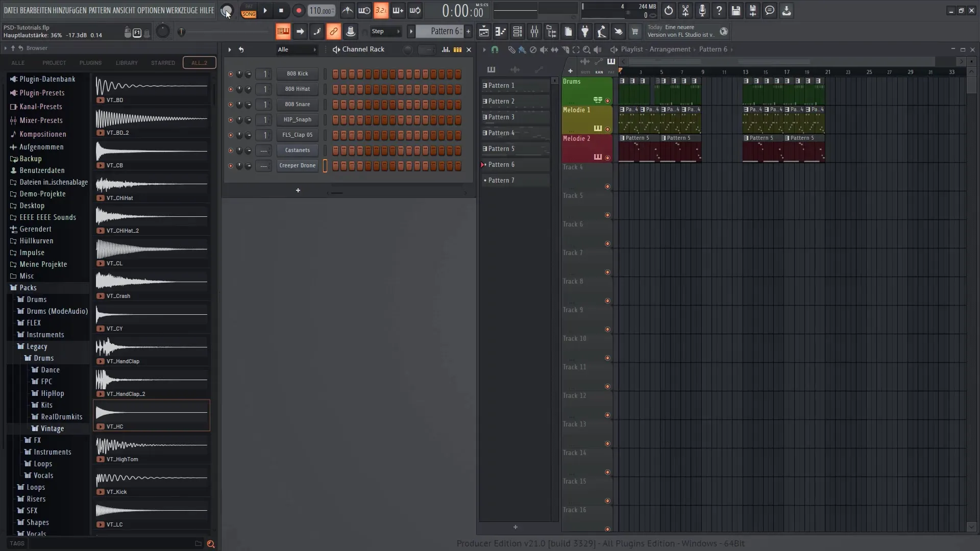Open the Channel Rack menu arrow

[230, 49]
